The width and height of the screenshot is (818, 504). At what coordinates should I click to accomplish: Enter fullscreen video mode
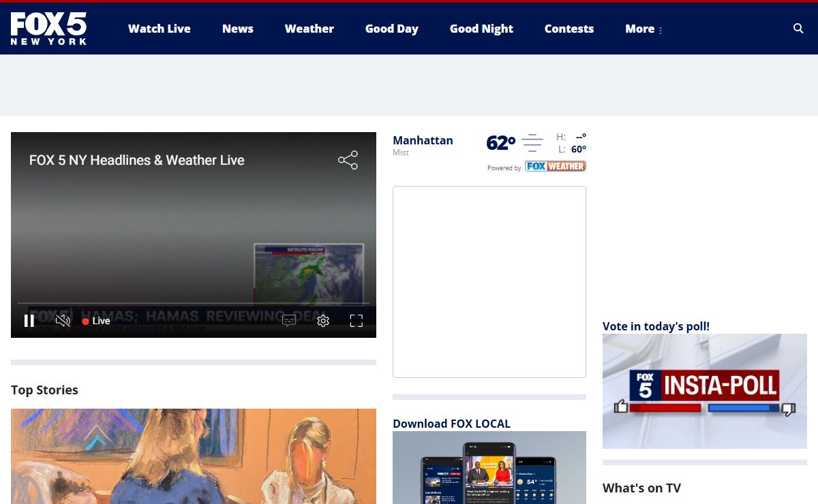357,321
